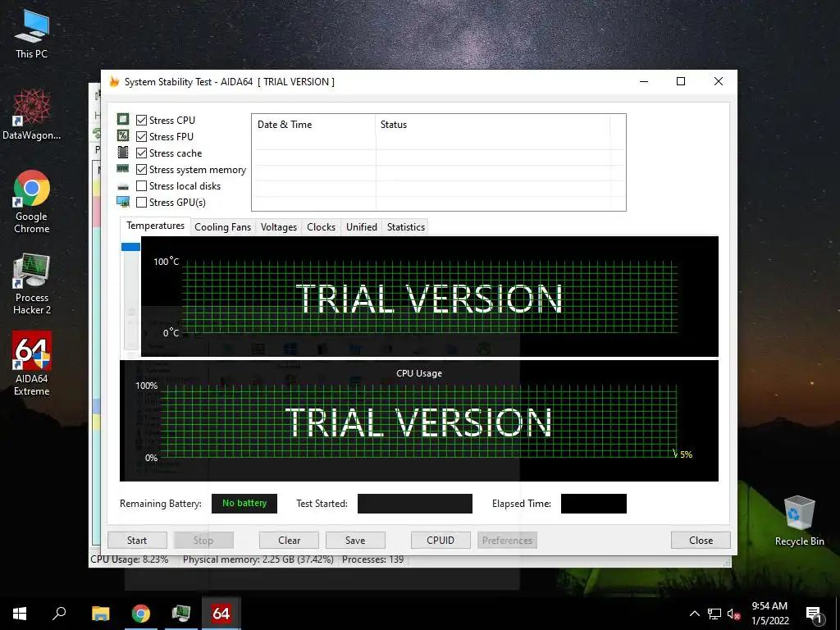Click the blue slider handle beside temperature graph
Screen dimensions: 840x630
[130, 247]
